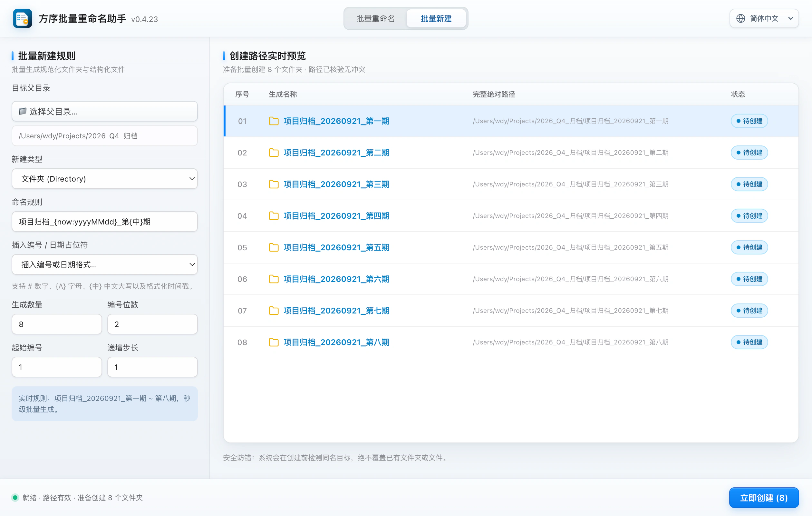Click 待创建 status badge in row 05
Viewport: 812px width, 516px height.
pos(749,247)
